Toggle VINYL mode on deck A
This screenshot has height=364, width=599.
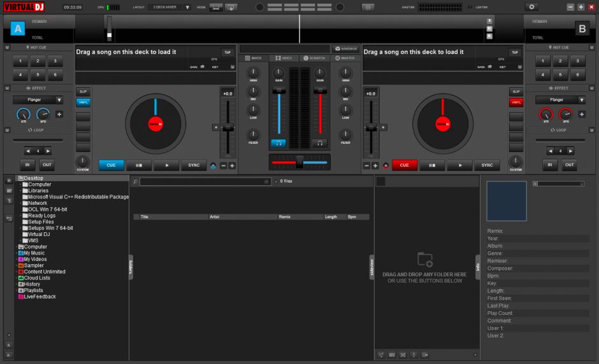83,102
